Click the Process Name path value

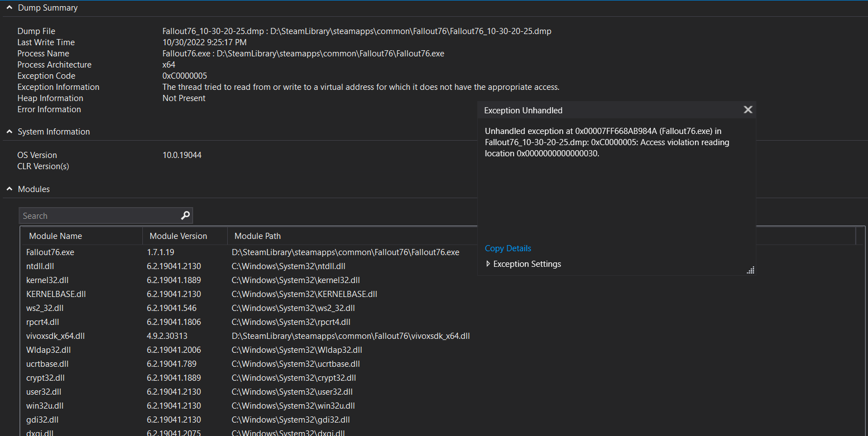[303, 54]
